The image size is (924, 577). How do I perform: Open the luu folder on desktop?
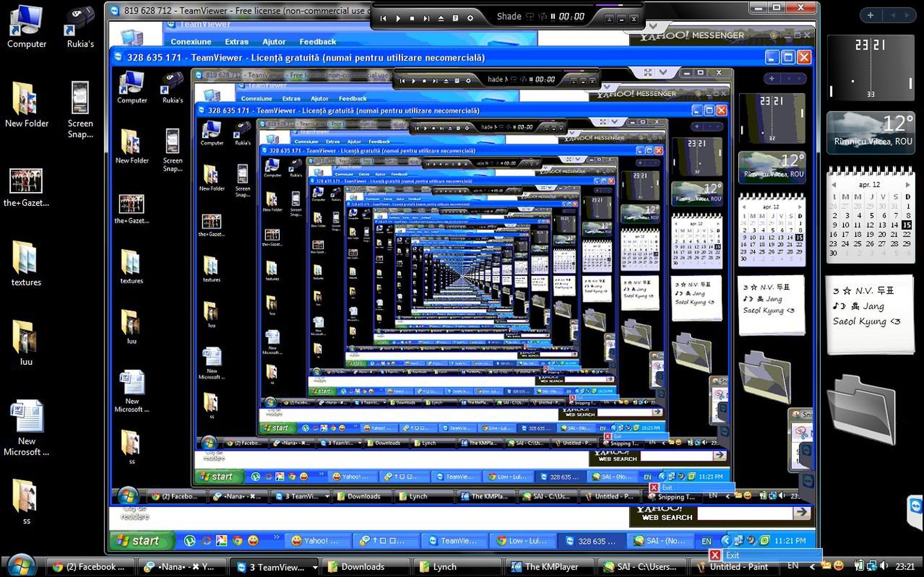tap(26, 343)
